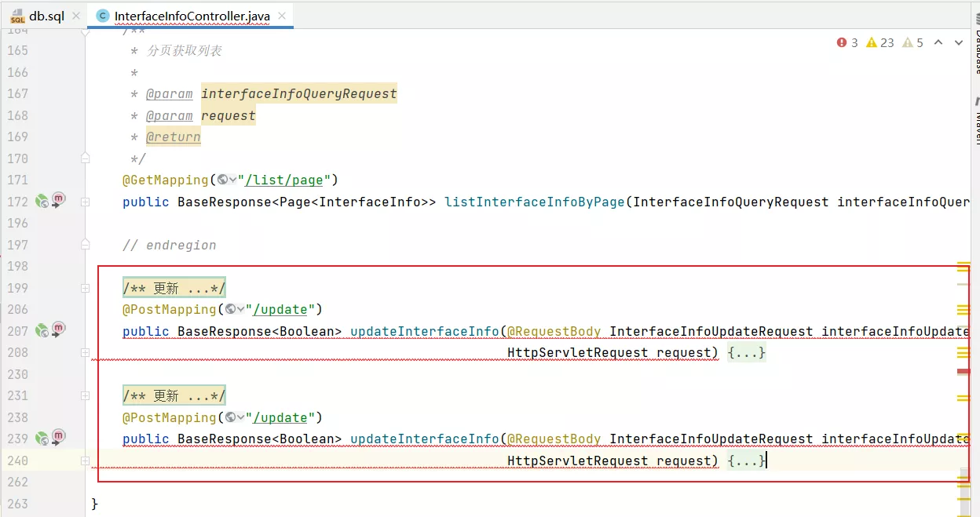Click line number 172 in gutter
The image size is (980, 517).
(17, 202)
